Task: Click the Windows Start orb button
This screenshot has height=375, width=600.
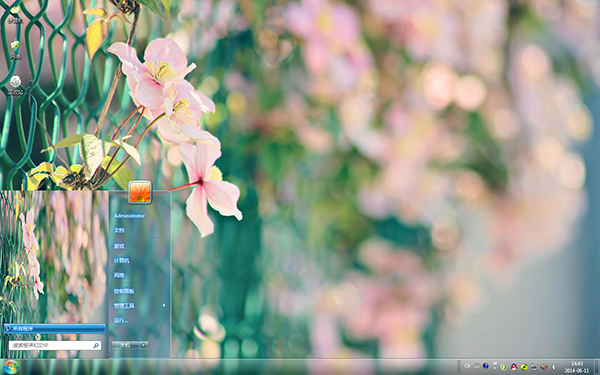Action: (11, 367)
